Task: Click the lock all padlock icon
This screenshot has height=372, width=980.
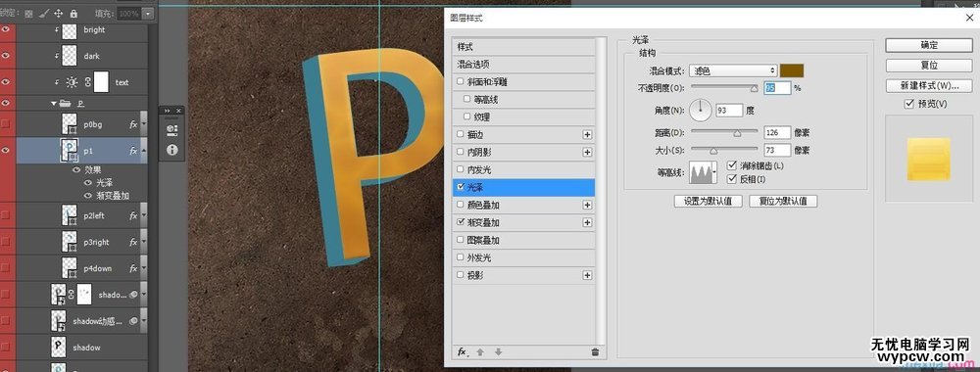Action: tap(73, 13)
